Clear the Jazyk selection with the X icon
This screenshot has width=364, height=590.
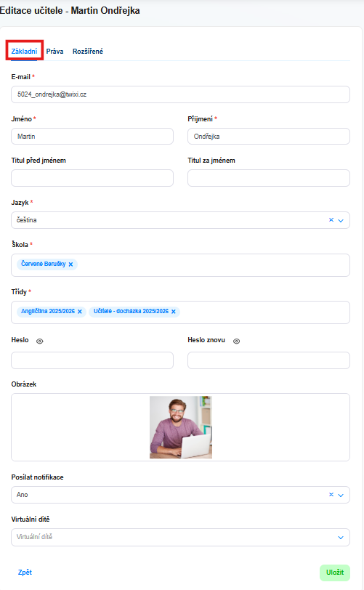(x=331, y=219)
